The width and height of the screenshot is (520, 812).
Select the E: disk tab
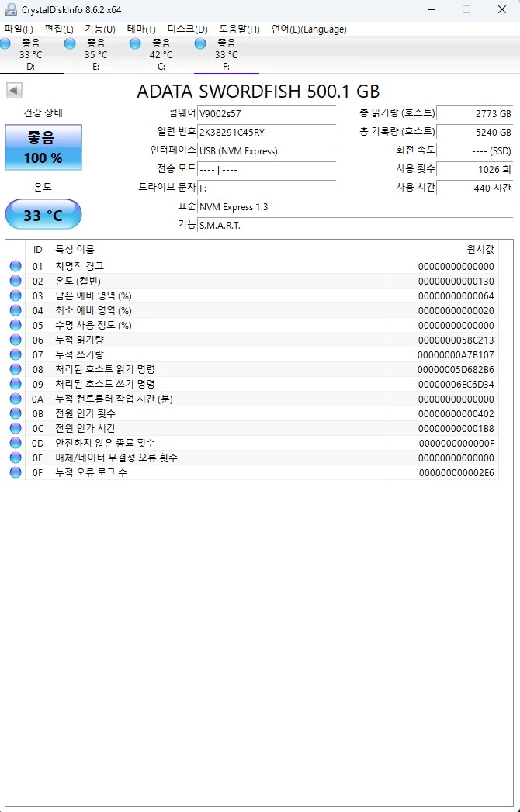[96, 55]
